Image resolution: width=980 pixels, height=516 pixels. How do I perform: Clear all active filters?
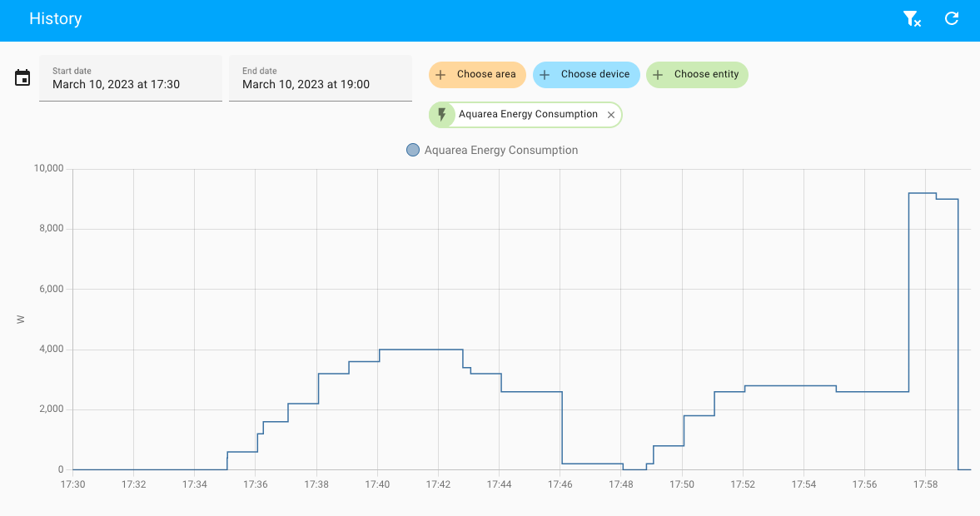[912, 17]
